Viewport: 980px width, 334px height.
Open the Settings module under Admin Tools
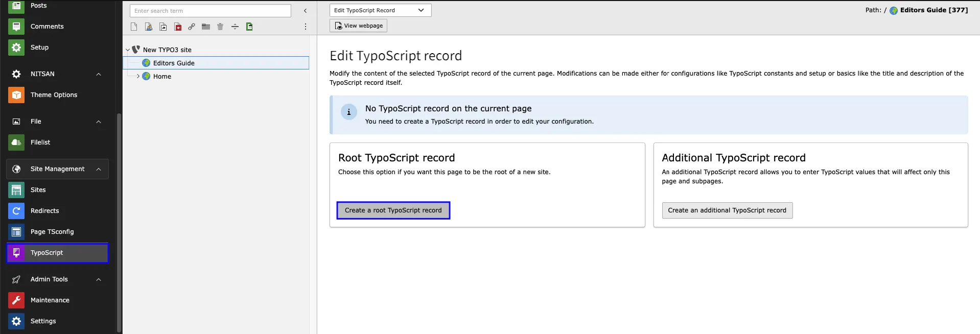point(58,321)
